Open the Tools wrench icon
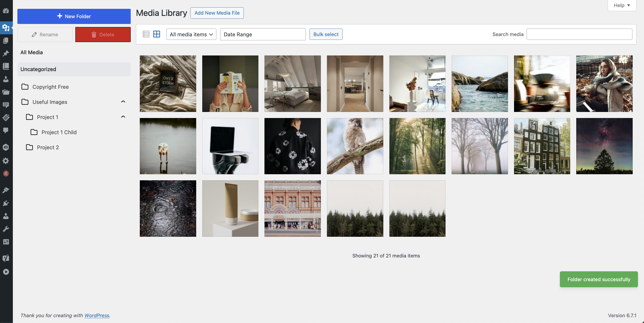 6,229
